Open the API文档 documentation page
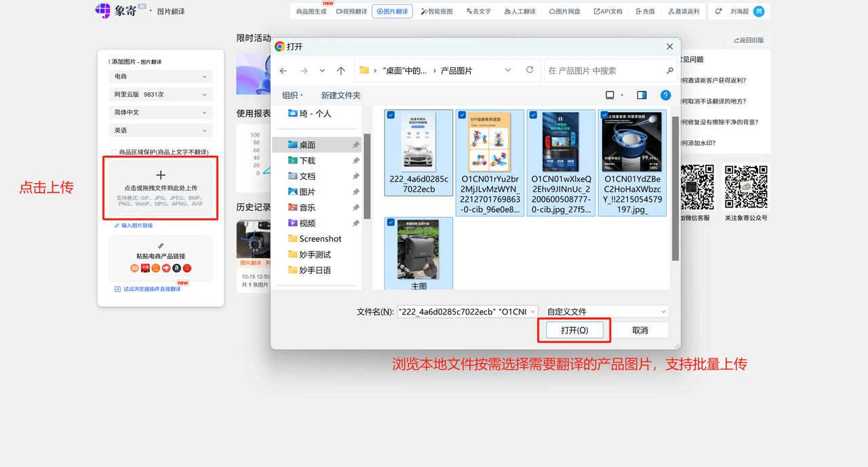Image resolution: width=868 pixels, height=467 pixels. point(608,11)
